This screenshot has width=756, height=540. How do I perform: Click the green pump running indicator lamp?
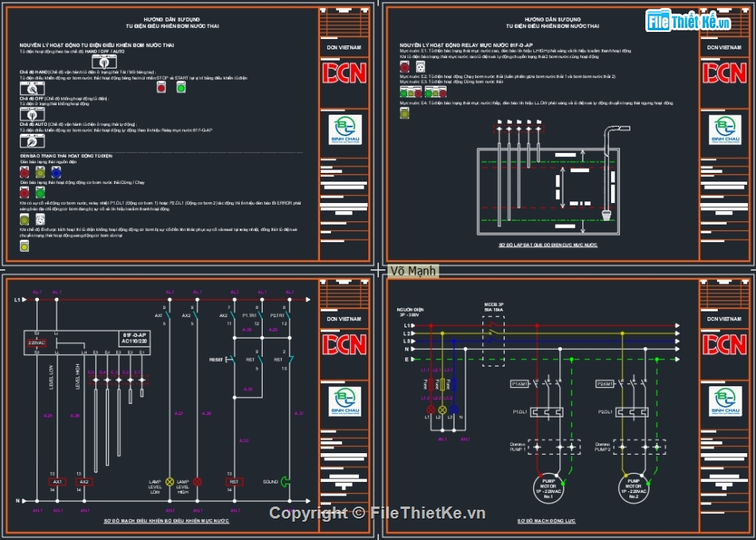40,193
